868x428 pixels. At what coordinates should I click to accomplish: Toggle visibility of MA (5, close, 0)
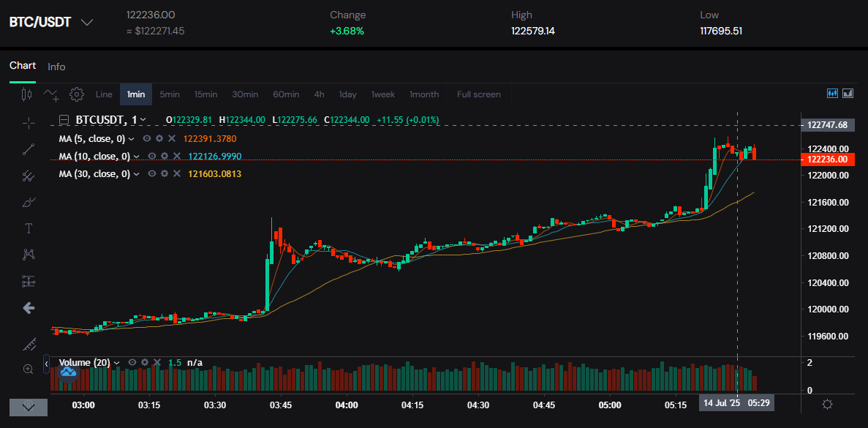click(147, 138)
